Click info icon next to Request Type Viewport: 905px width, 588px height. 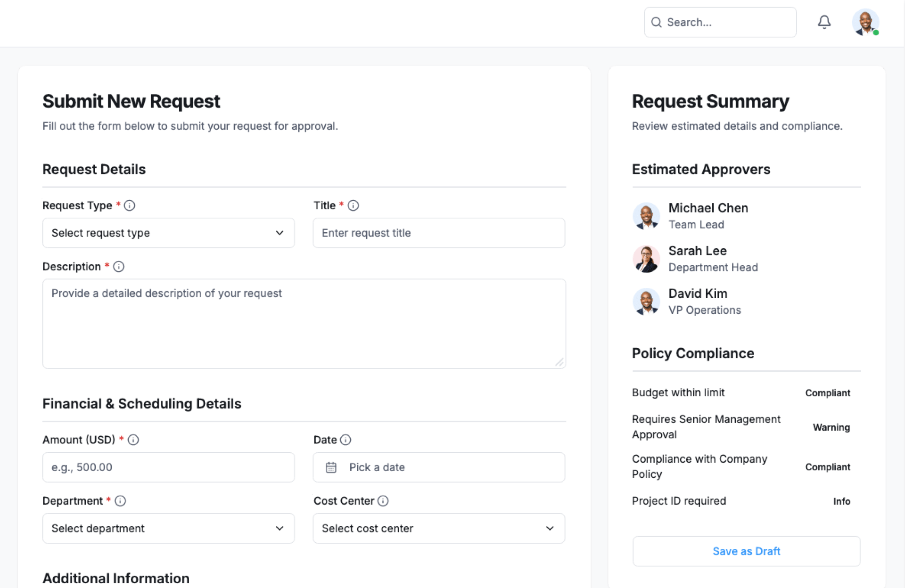click(129, 205)
